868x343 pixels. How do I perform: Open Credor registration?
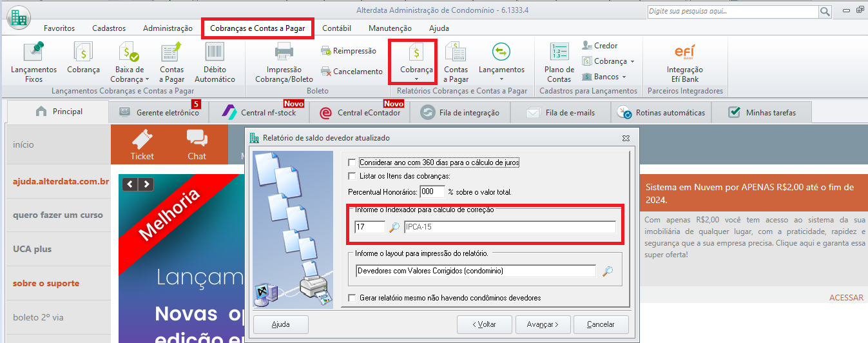coord(600,46)
